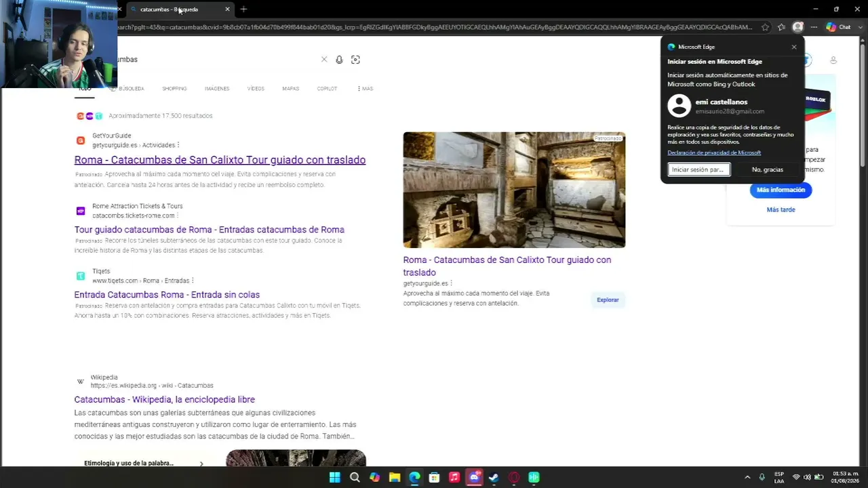
Task: Click 'Iniciar sesión par...' button
Action: 698,169
